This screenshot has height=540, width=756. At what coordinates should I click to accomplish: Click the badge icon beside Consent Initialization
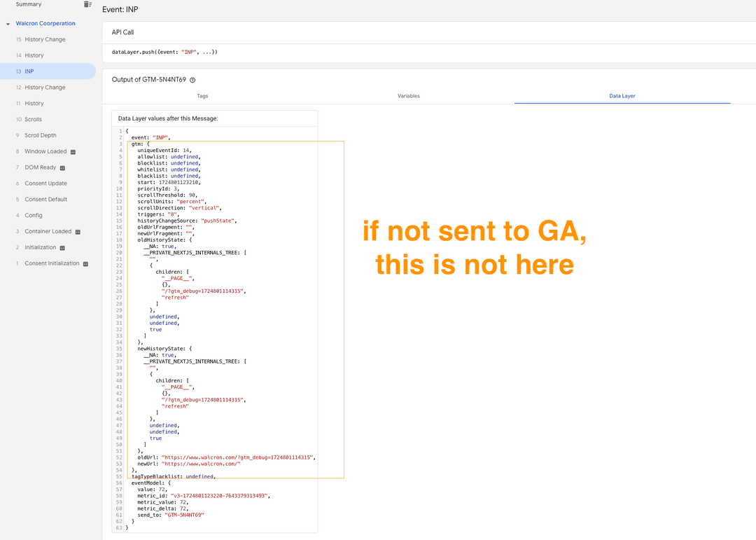(85, 264)
